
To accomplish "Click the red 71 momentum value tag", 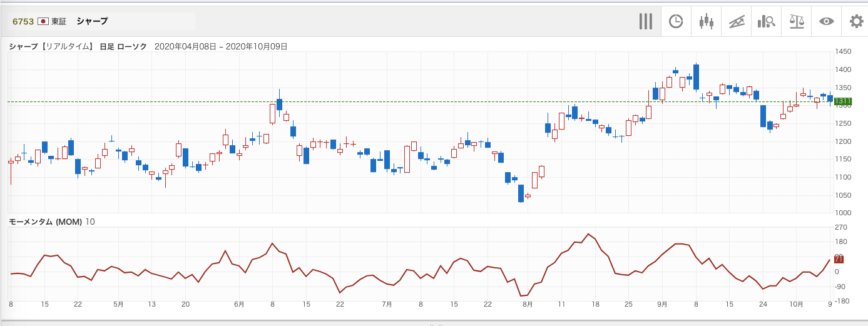I will coord(839,259).
